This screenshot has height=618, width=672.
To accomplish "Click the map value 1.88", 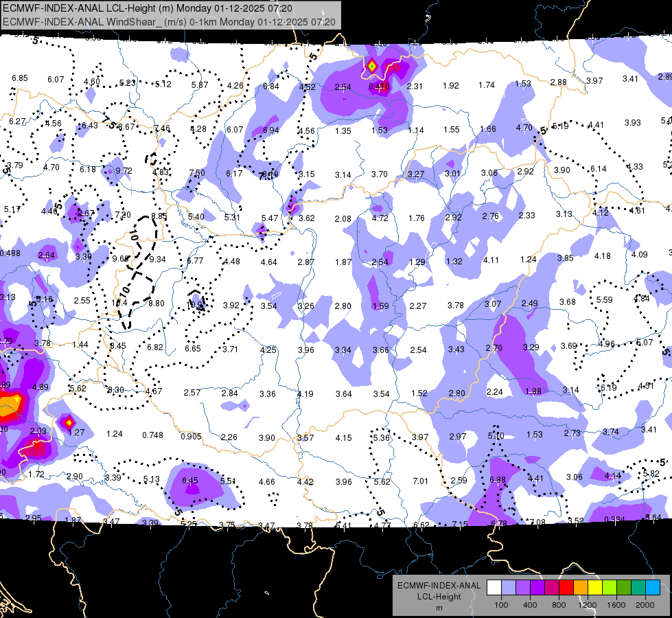I will [x=533, y=391].
